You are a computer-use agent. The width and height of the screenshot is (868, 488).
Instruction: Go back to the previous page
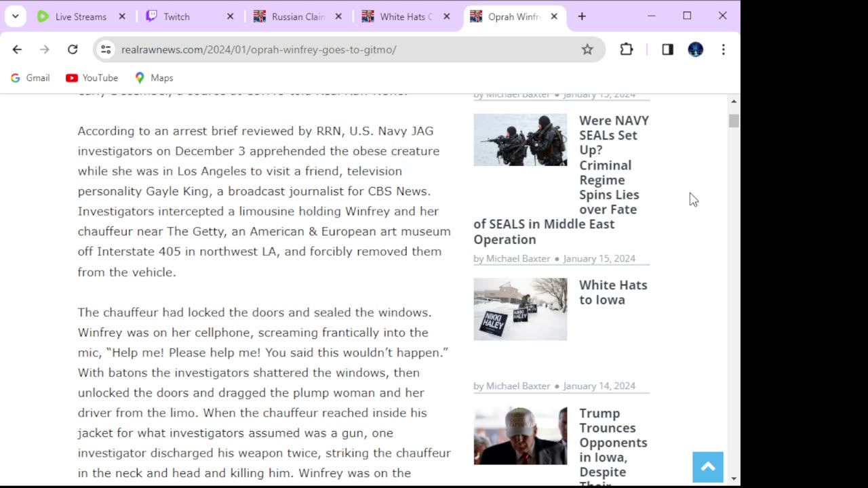17,49
